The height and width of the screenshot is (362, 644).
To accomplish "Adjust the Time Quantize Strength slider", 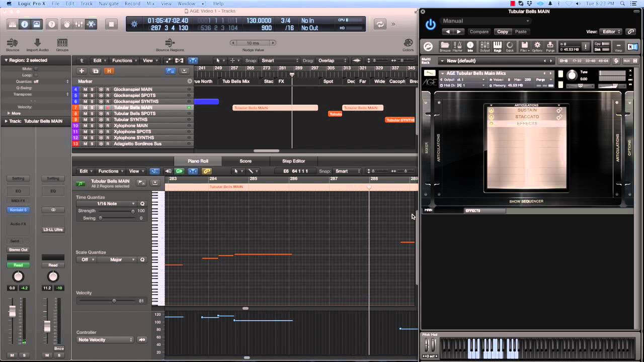I will [133, 211].
